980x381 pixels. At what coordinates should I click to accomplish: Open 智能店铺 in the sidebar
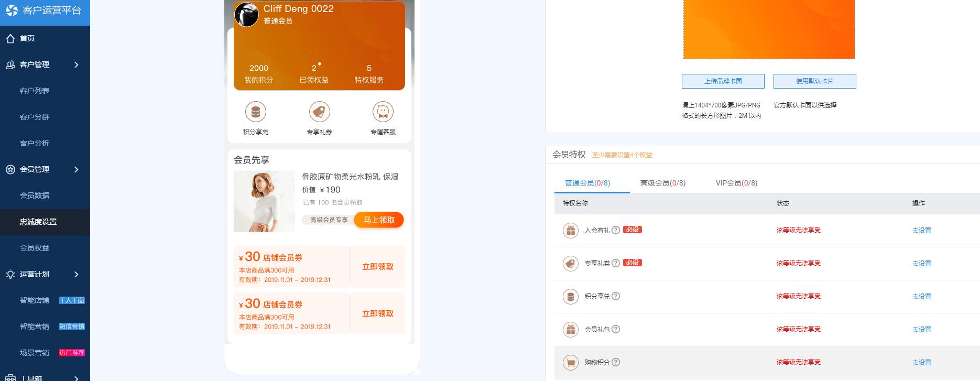pyautogui.click(x=35, y=300)
